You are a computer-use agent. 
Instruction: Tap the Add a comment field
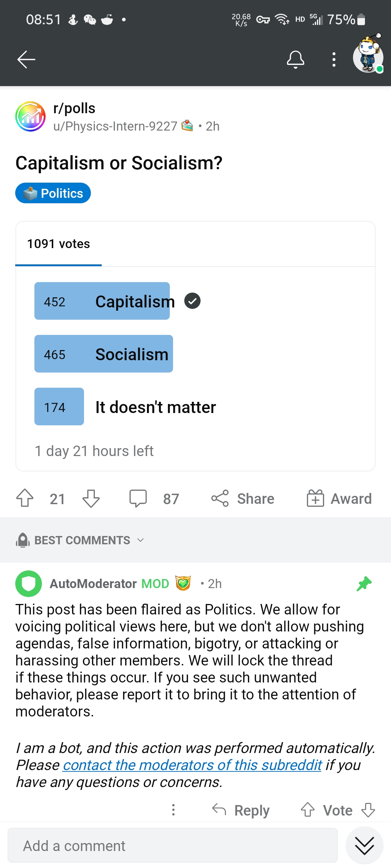click(173, 846)
